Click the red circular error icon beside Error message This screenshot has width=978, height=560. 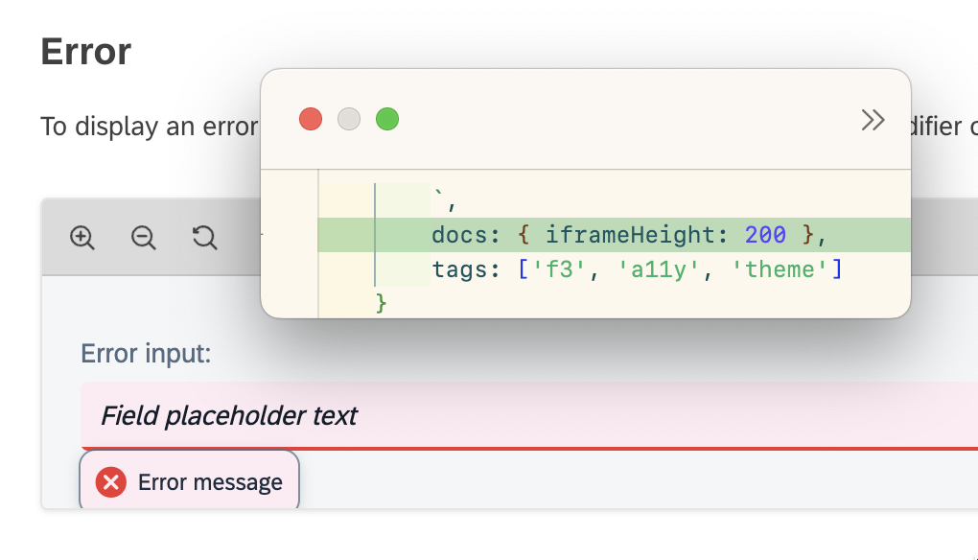(x=110, y=481)
